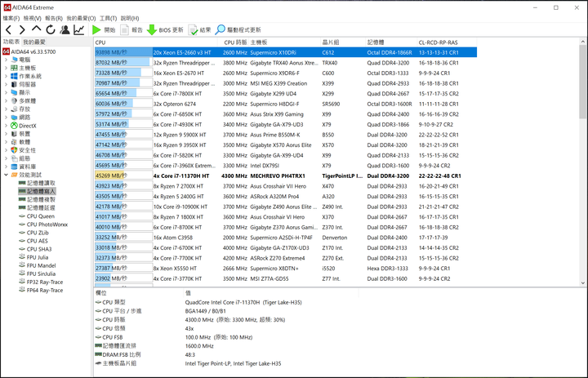Click the 87032 MB/秒 result bar
Screen dimensions: 588x378
pos(123,63)
